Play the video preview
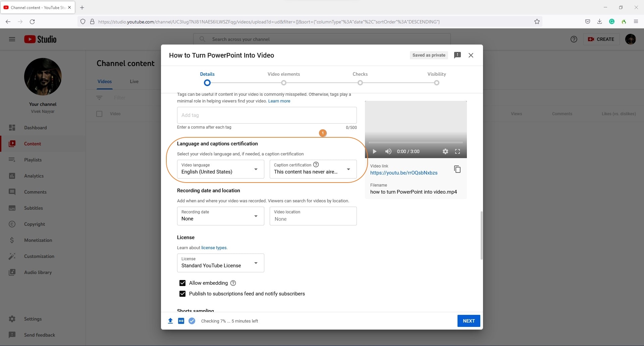 click(x=375, y=151)
